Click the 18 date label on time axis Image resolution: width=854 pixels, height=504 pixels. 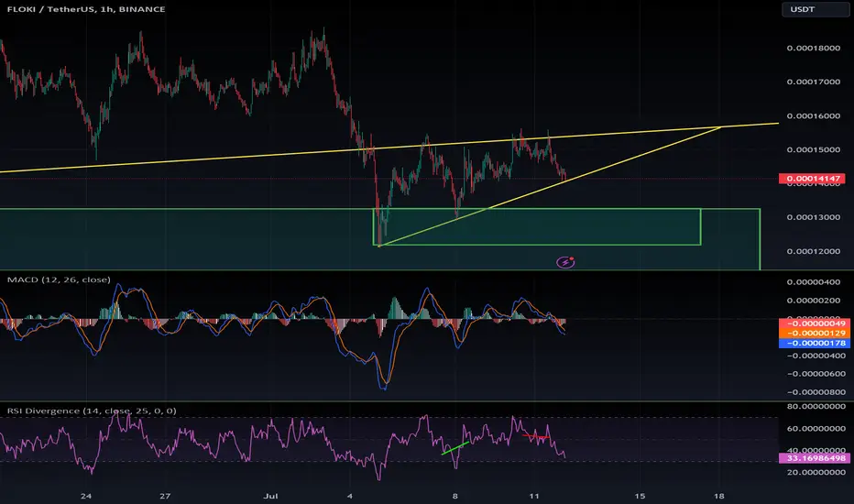(x=719, y=496)
